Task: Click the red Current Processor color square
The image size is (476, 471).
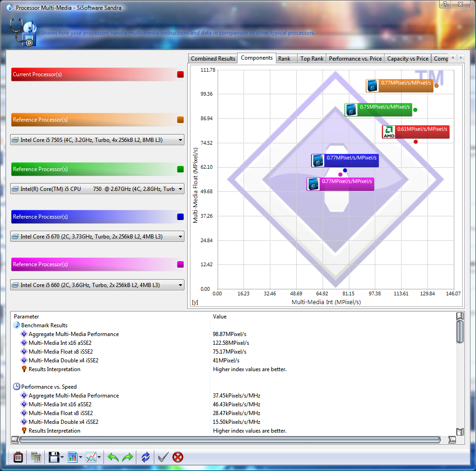Action: (180, 74)
